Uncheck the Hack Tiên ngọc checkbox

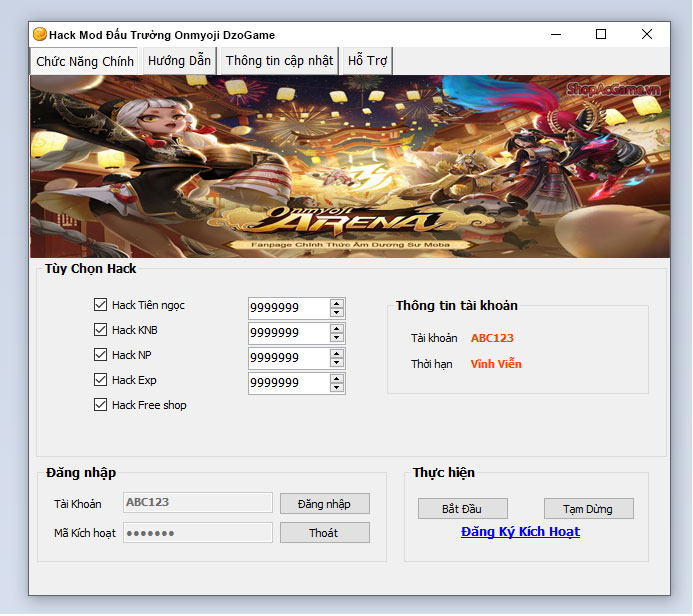click(x=100, y=304)
